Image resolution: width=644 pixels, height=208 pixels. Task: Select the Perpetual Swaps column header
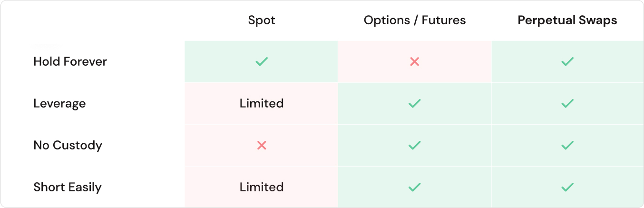(x=567, y=20)
